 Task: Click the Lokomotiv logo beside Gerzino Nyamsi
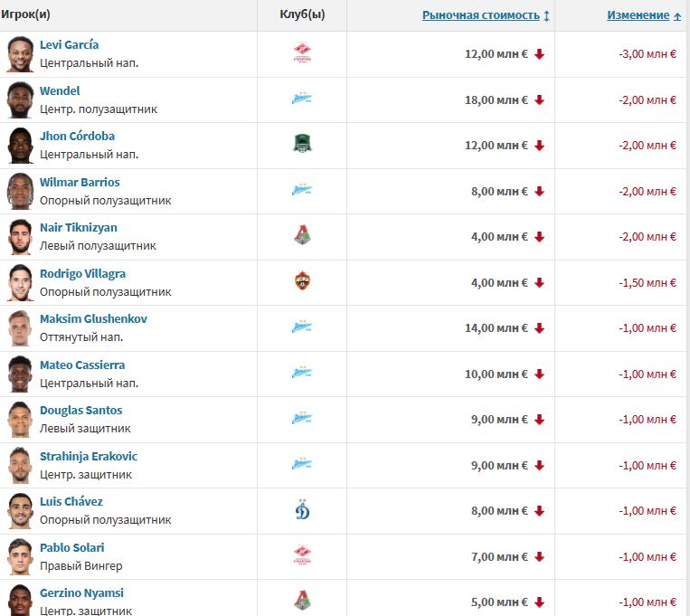[x=302, y=601]
